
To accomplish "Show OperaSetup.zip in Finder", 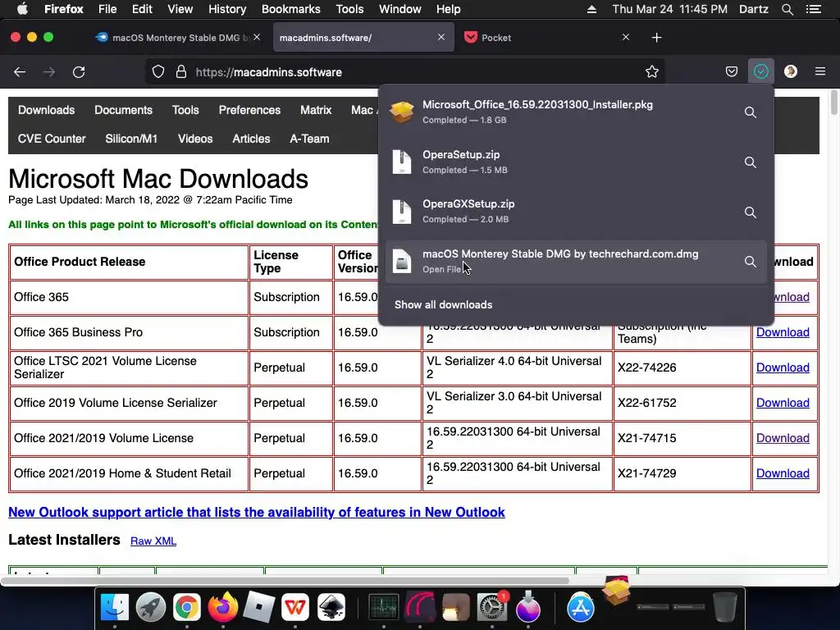I will coord(750,162).
